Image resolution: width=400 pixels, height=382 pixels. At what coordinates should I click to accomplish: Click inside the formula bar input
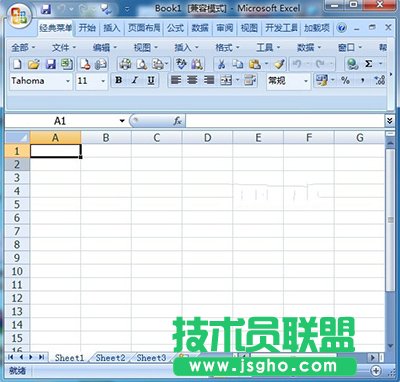285,121
